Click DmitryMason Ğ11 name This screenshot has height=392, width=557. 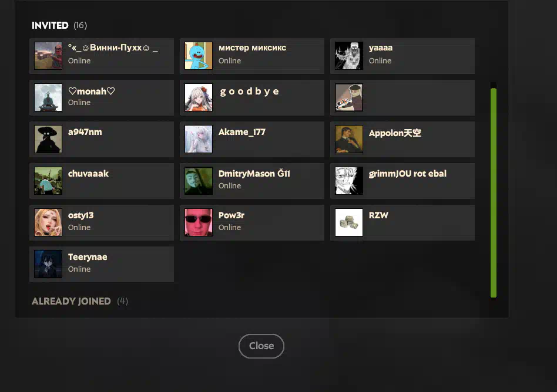[254, 174]
